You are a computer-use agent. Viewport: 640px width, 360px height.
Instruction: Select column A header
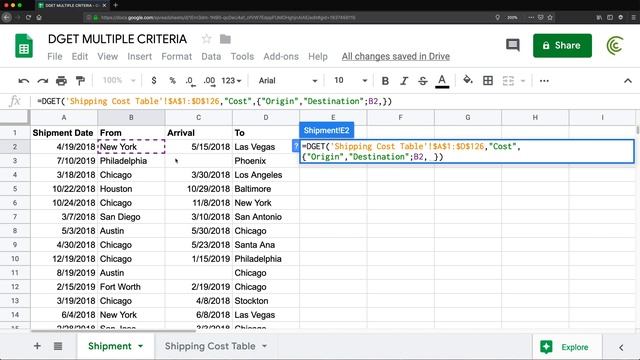pyautogui.click(x=64, y=118)
